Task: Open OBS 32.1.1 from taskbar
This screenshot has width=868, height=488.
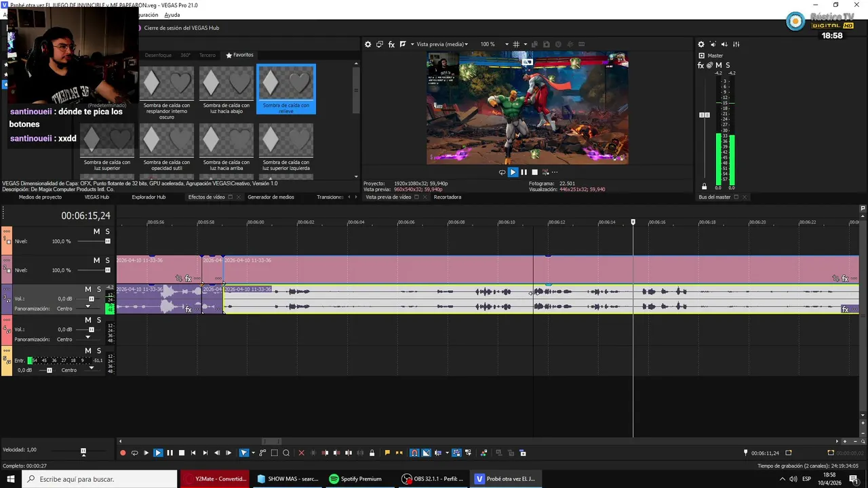Action: 433,479
